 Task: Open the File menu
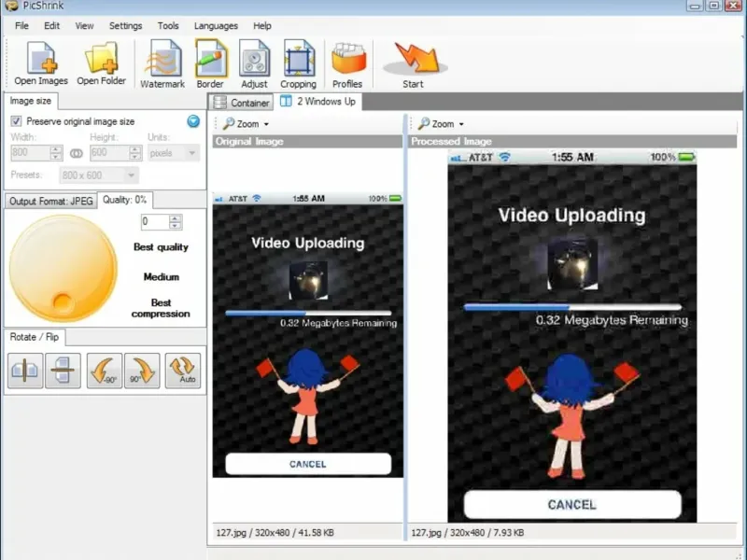pos(21,26)
